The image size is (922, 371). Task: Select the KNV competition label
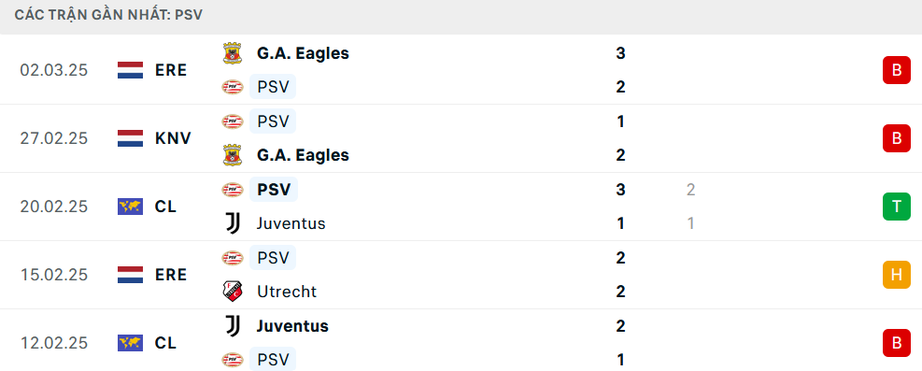[173, 138]
